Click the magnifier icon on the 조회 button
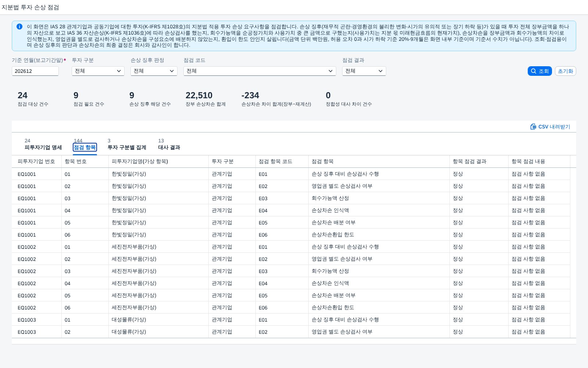Screen dimensions: 588x368 534,71
